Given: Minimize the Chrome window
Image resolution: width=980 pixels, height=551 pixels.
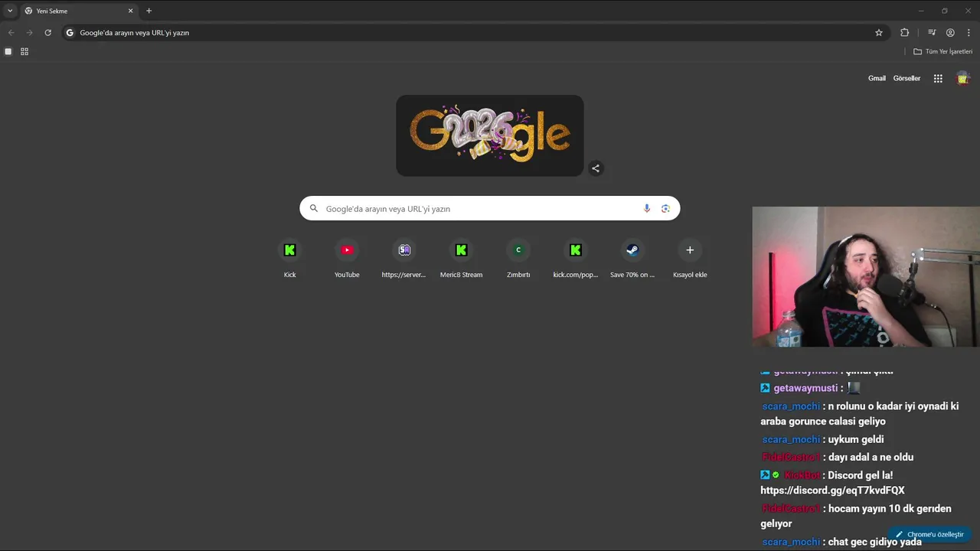Looking at the screenshot, I should coord(921,11).
